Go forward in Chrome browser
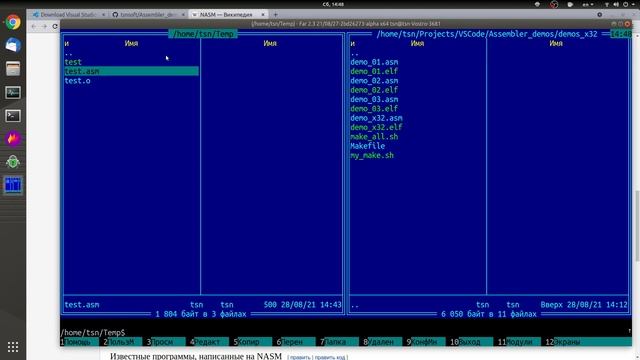This screenshot has width=640, height=360. click(x=44, y=26)
